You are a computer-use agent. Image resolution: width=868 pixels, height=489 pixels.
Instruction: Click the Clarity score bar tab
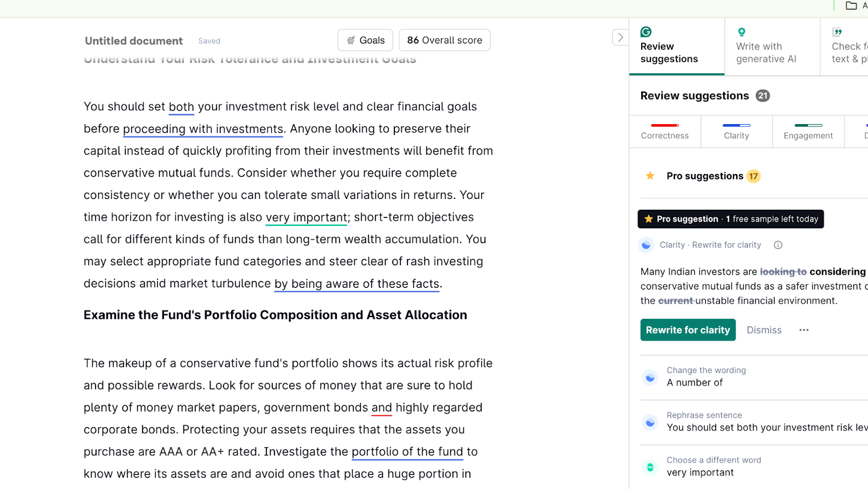[736, 131]
